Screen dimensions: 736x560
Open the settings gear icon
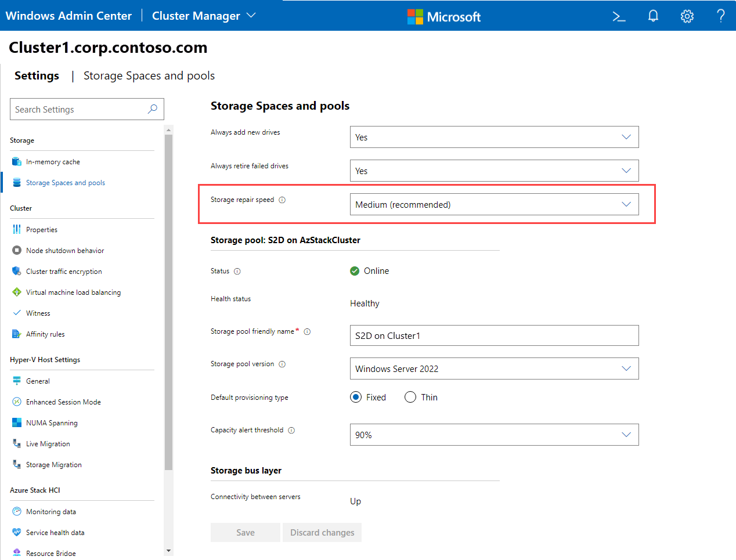(687, 16)
